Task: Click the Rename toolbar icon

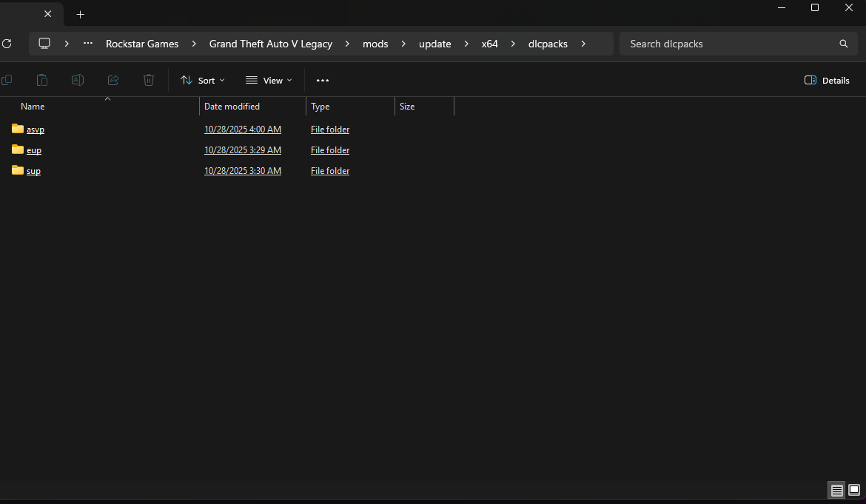Action: tap(78, 80)
